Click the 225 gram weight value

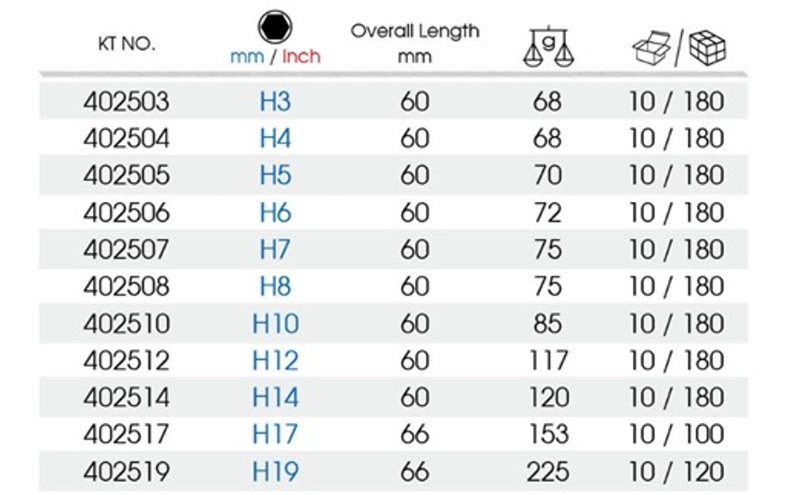tap(548, 472)
